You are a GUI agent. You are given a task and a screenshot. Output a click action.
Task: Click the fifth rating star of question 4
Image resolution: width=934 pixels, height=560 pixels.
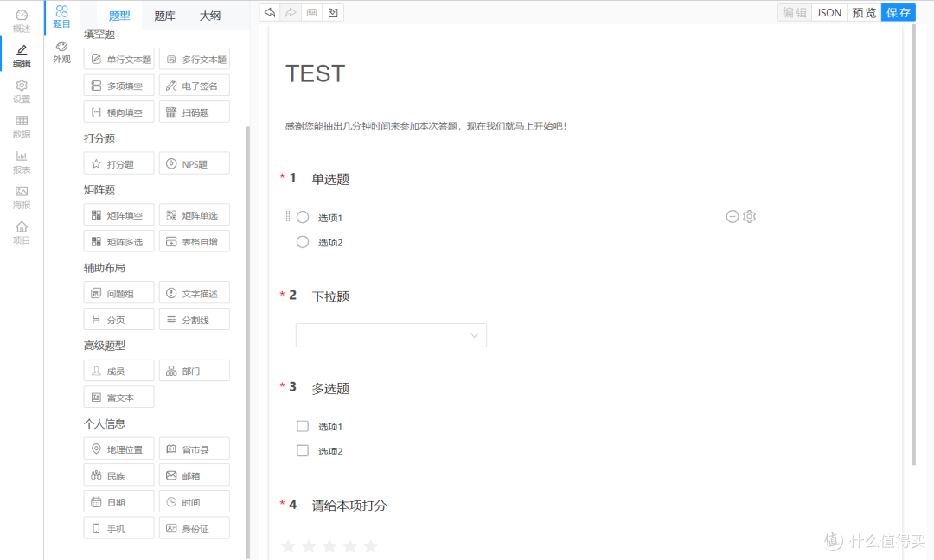point(370,545)
